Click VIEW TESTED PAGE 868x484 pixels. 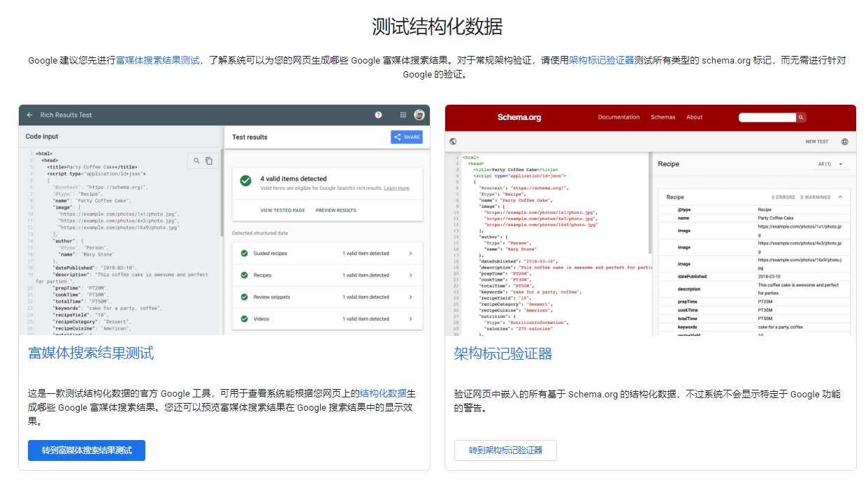pos(282,210)
